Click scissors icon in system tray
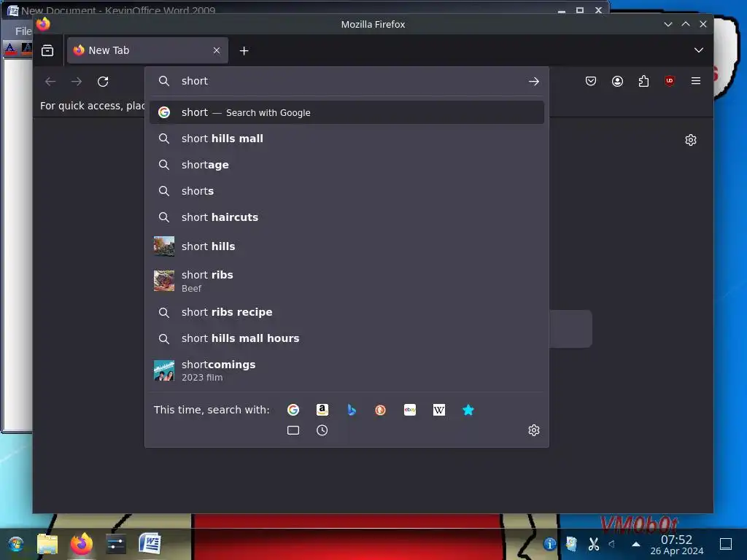The width and height of the screenshot is (747, 560). tap(594, 544)
